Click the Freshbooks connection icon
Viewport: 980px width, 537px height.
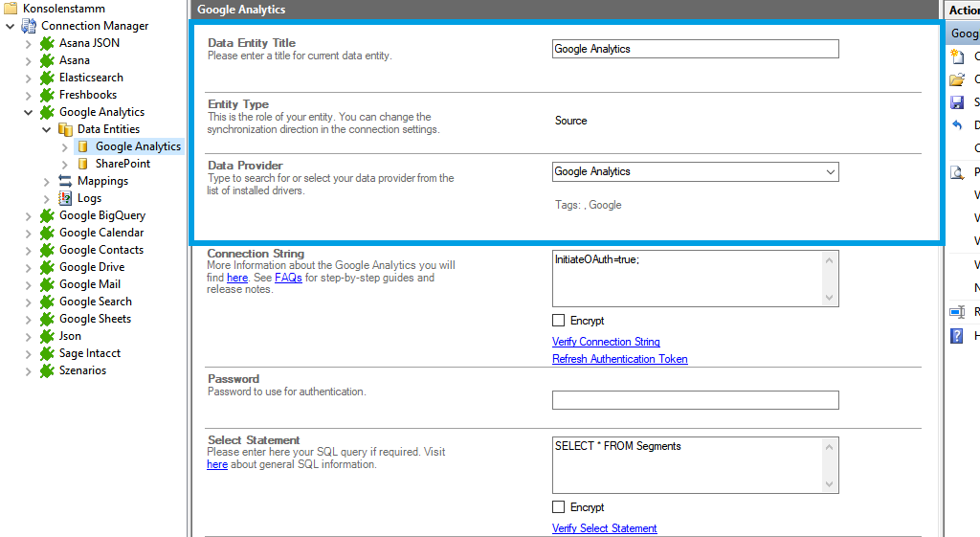[x=47, y=95]
